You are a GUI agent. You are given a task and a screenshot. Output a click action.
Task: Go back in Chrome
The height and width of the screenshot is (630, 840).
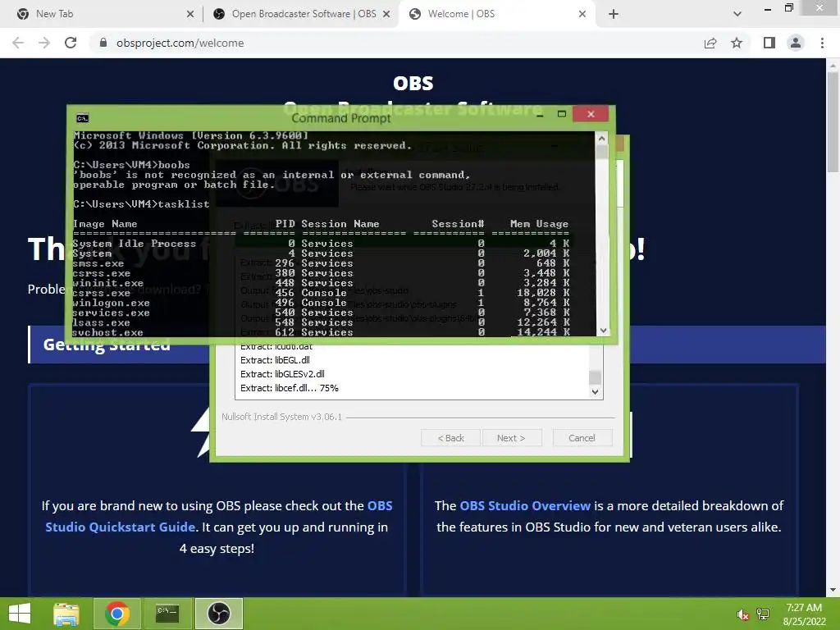point(18,43)
